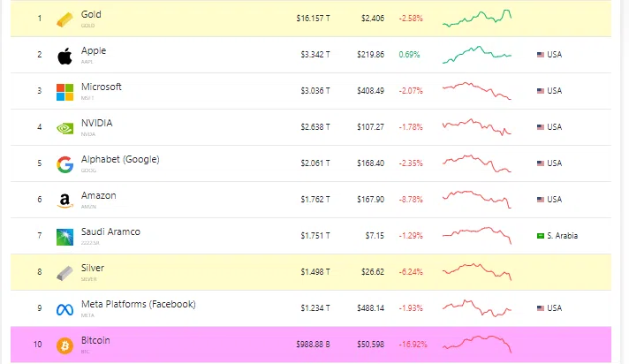Click the Google G logo icon
The width and height of the screenshot is (629, 364).
point(64,164)
